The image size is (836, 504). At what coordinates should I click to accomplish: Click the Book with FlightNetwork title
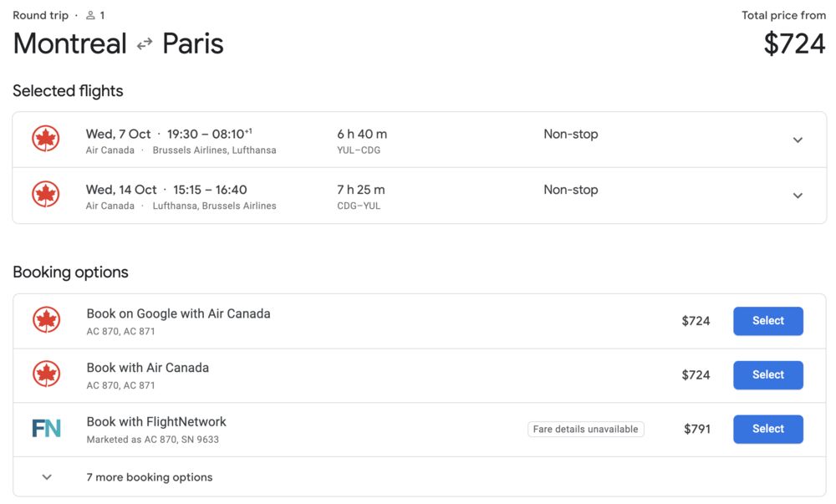[x=156, y=422]
